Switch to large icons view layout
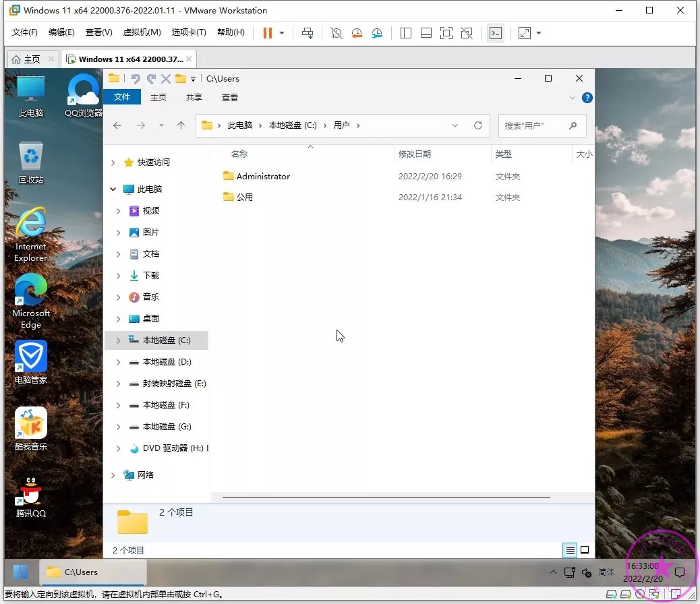 tap(585, 551)
